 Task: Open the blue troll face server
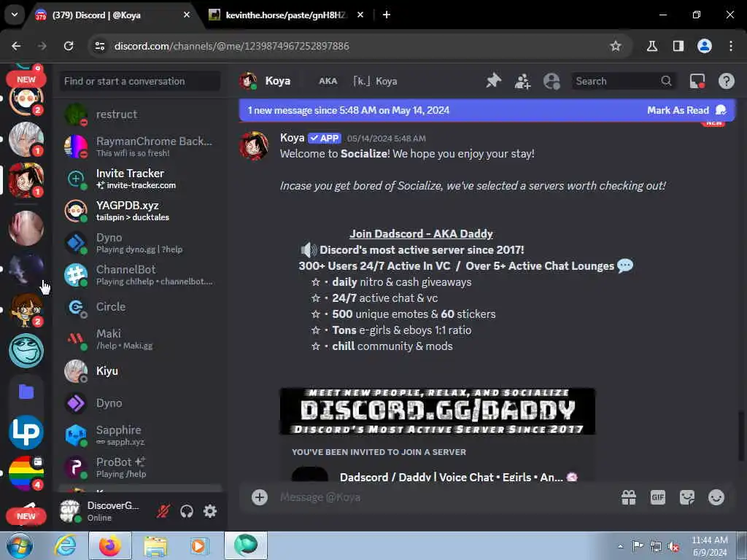tap(26, 351)
